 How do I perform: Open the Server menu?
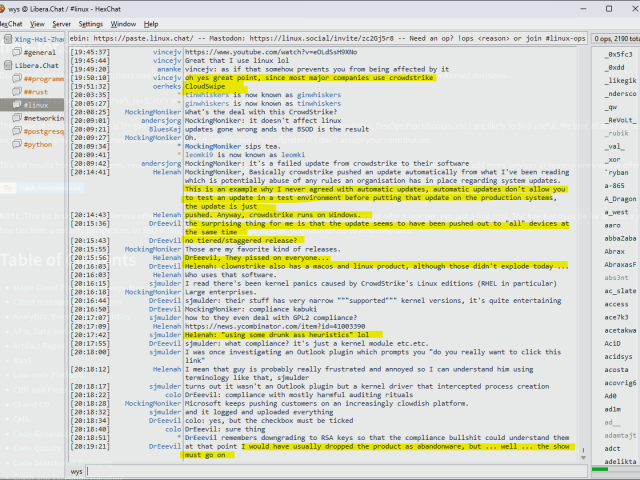[61, 23]
